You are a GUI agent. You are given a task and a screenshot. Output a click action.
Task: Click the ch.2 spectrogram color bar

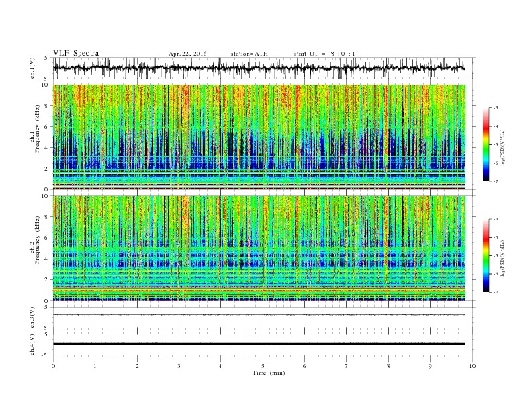(x=486, y=256)
